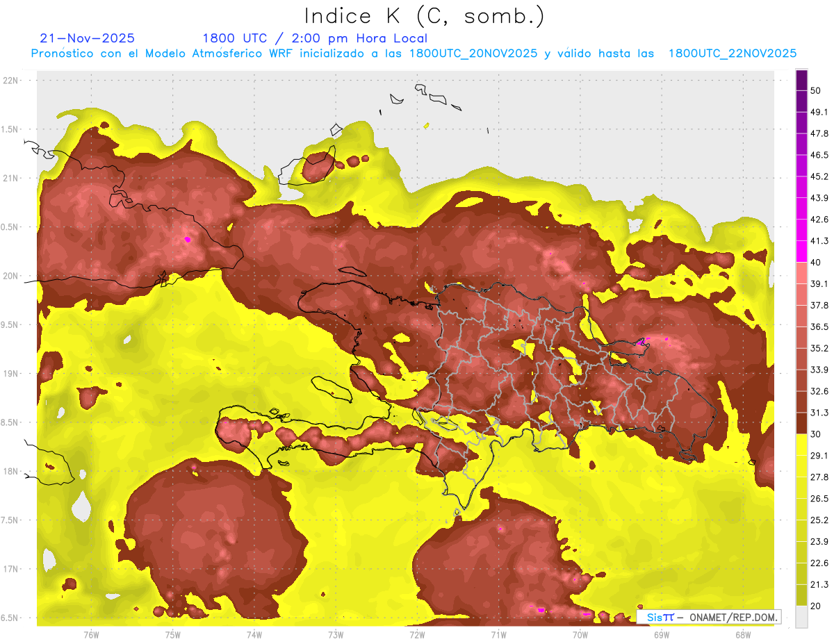Image resolution: width=834 pixels, height=644 pixels.
Task: Pick the bright yellow swatch between 29.1 and 30
Action: coord(801,445)
